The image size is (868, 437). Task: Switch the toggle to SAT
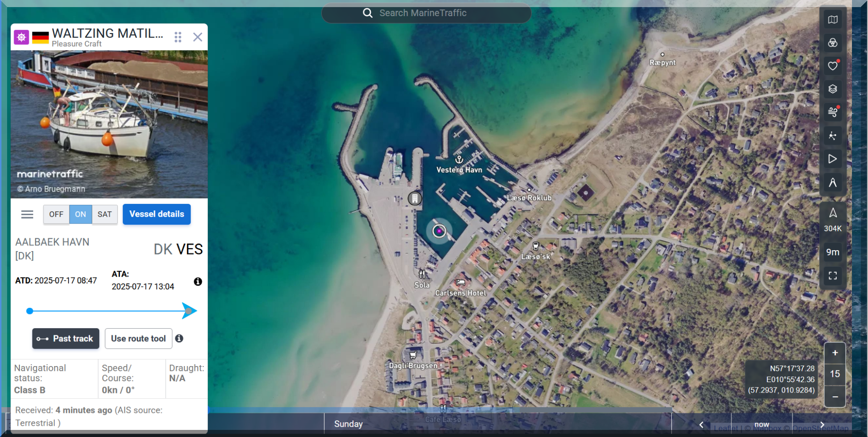(104, 214)
